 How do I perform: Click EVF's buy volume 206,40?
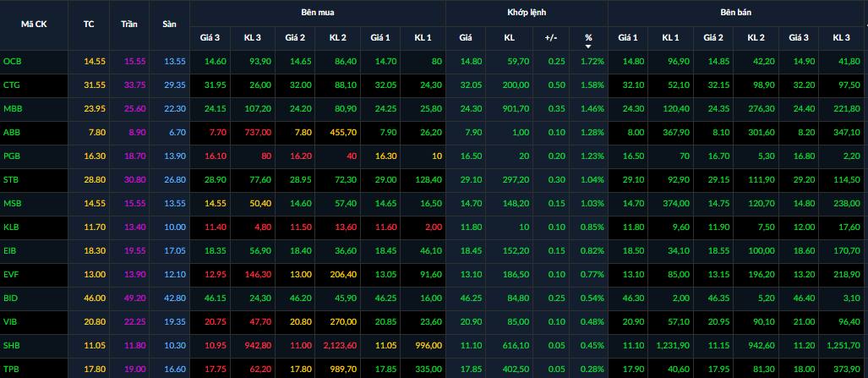tap(343, 274)
